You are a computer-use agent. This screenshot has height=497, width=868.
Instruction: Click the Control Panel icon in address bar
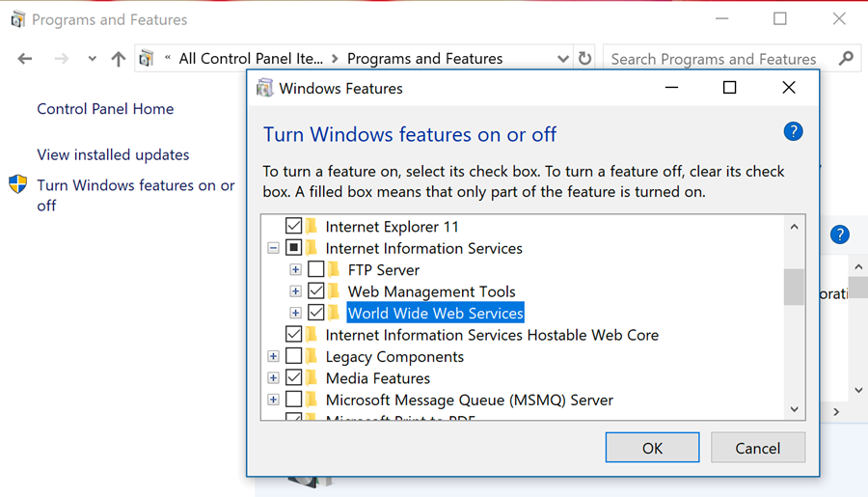(x=147, y=58)
